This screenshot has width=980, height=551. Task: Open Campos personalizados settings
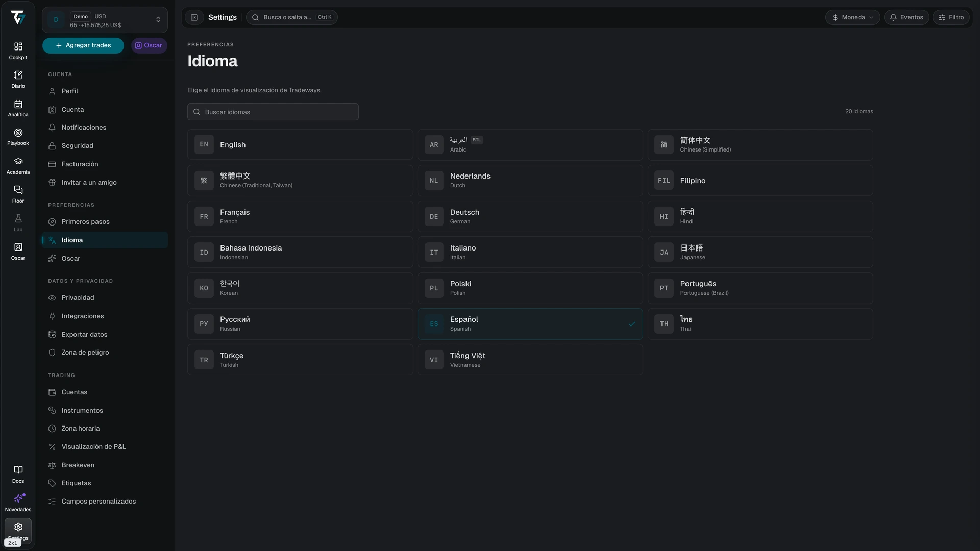click(105, 502)
